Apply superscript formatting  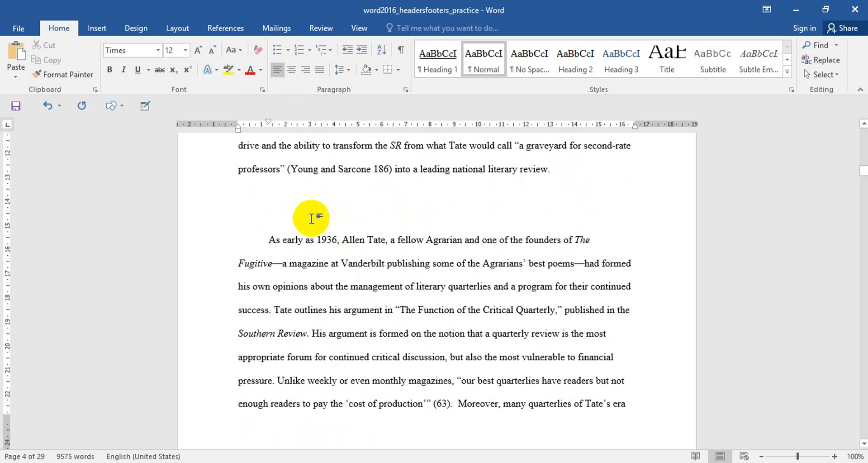click(187, 70)
